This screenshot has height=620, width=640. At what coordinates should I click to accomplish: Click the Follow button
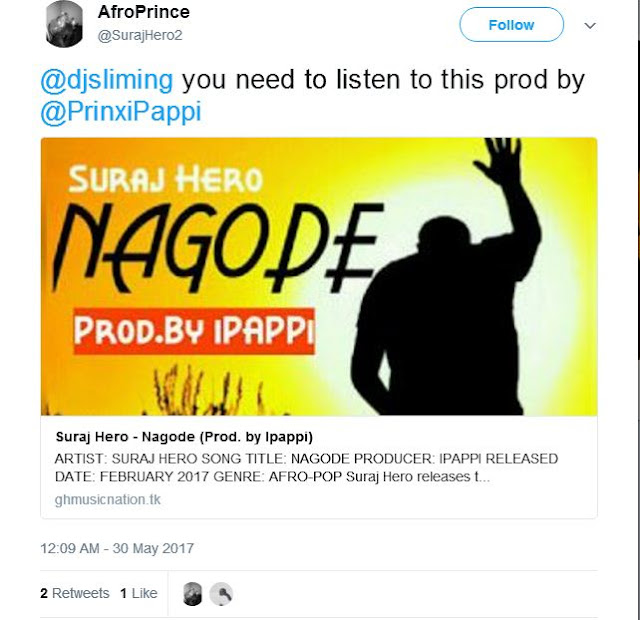(511, 25)
